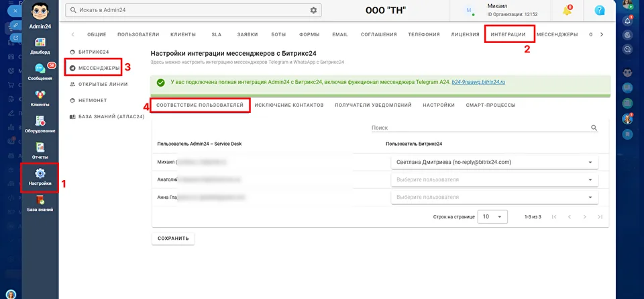Image resolution: width=644 pixels, height=299 pixels.
Task: Click Пользователь Битрикс24 column header
Action: (x=414, y=144)
